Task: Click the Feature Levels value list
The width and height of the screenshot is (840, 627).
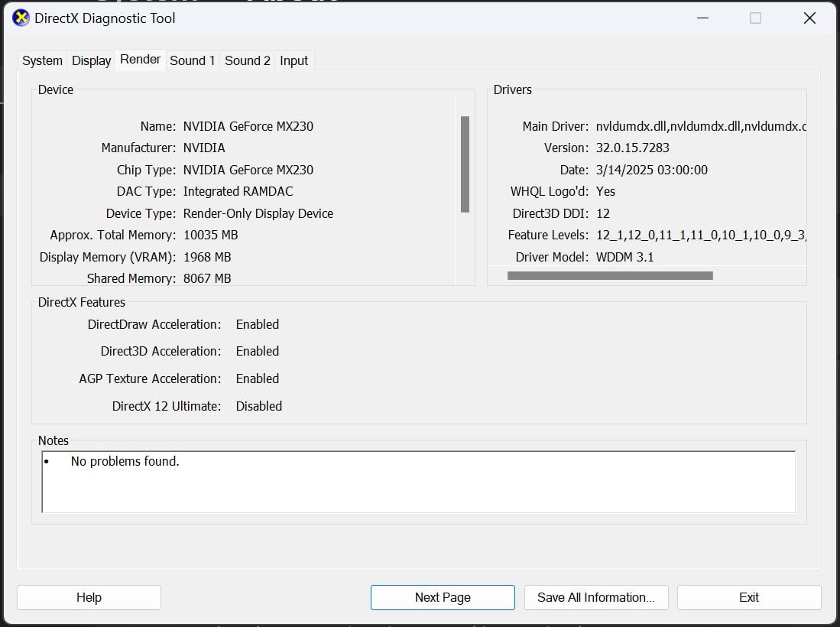Action: [x=701, y=236]
